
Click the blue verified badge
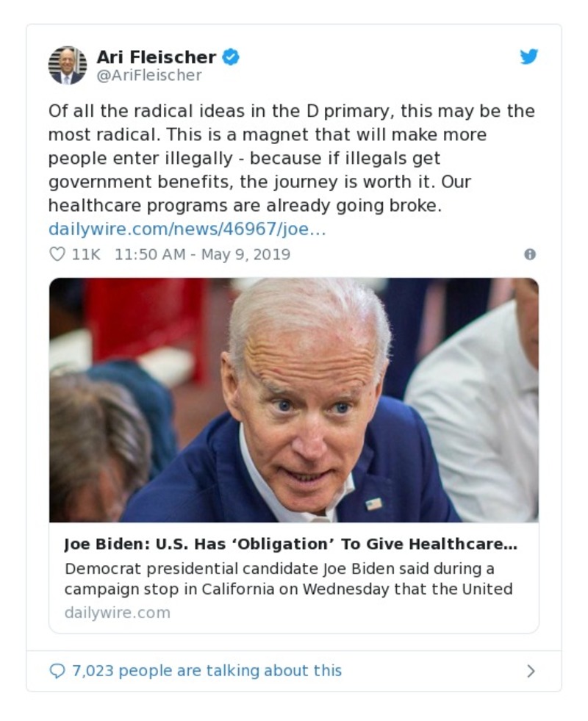[231, 57]
